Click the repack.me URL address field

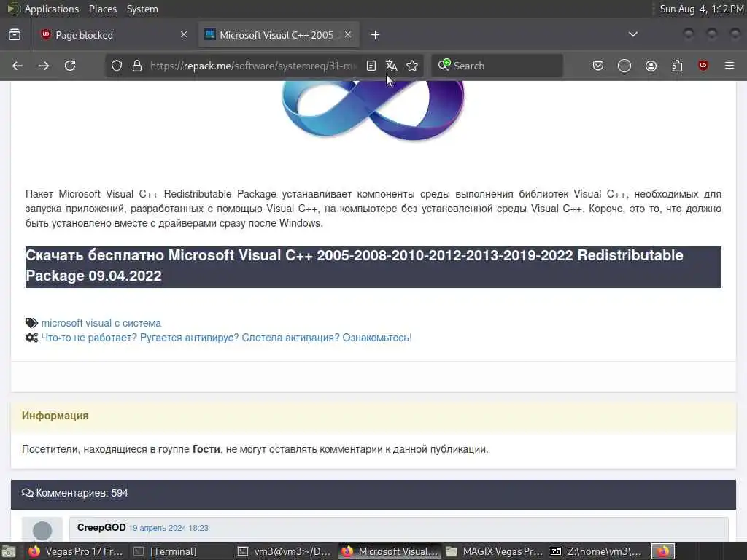(253, 66)
